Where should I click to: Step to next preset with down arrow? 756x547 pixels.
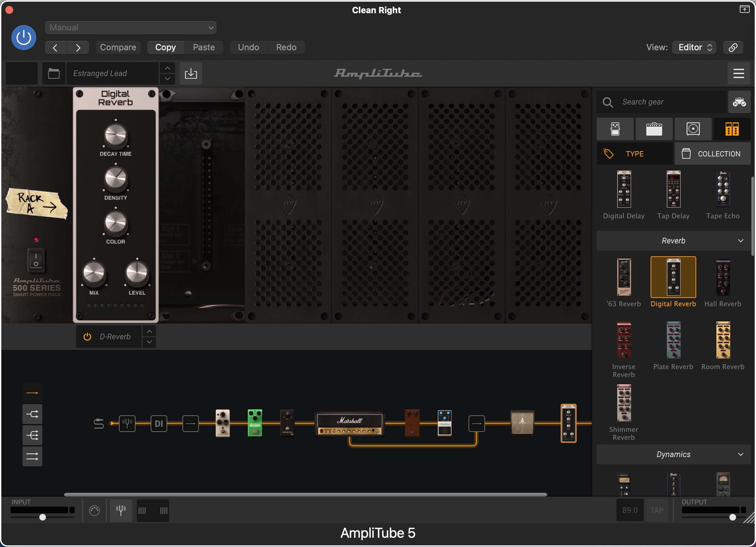[x=168, y=79]
